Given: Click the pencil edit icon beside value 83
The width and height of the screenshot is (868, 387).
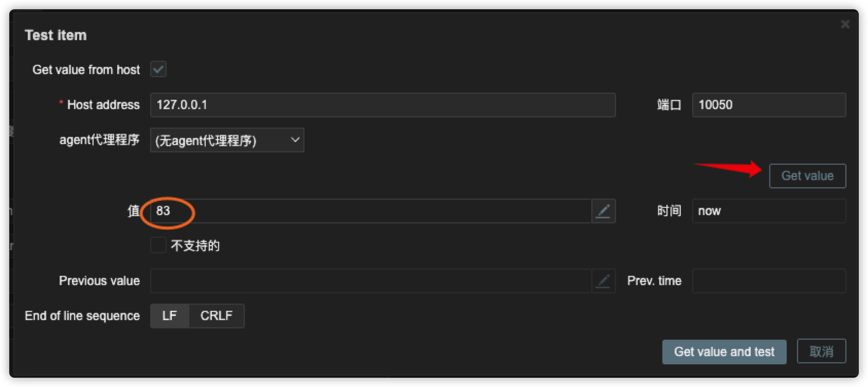Looking at the screenshot, I should tap(603, 211).
